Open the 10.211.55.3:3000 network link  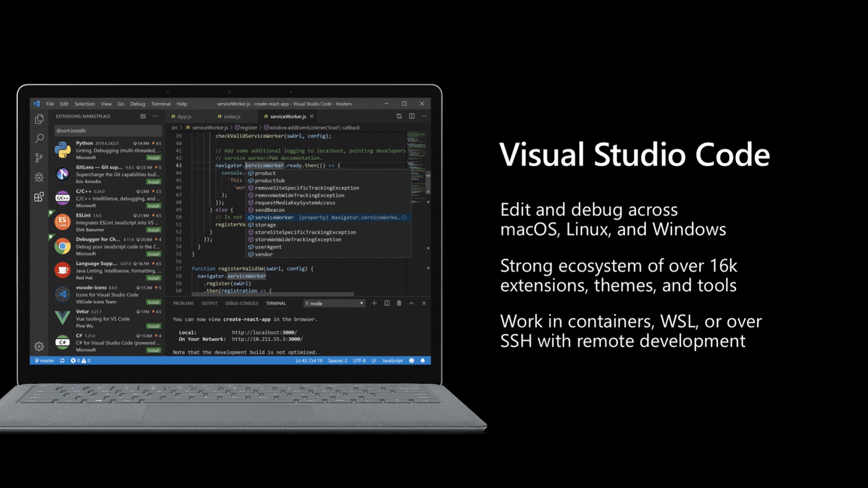coord(267,339)
